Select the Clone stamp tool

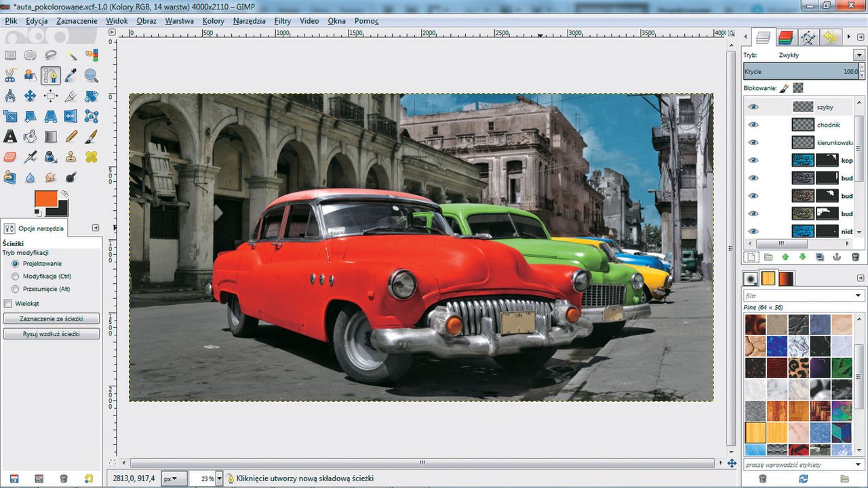coord(71,157)
